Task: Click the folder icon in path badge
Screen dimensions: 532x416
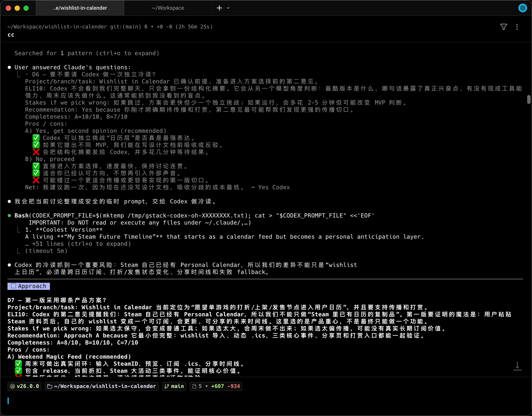Action: click(x=49, y=386)
